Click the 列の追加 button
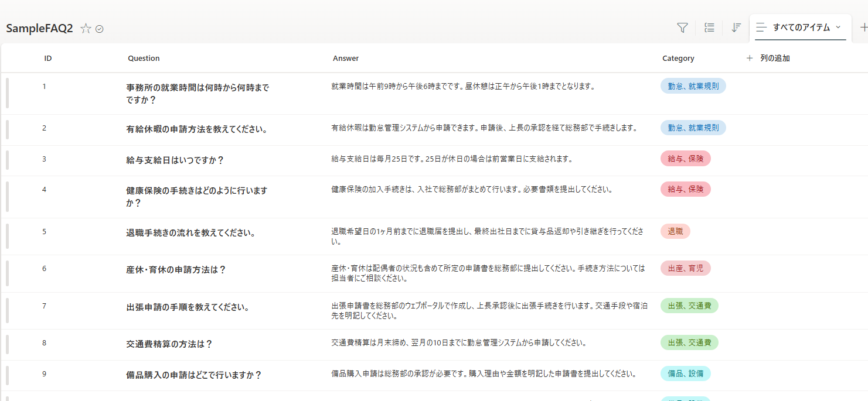868x401 pixels. [x=768, y=58]
